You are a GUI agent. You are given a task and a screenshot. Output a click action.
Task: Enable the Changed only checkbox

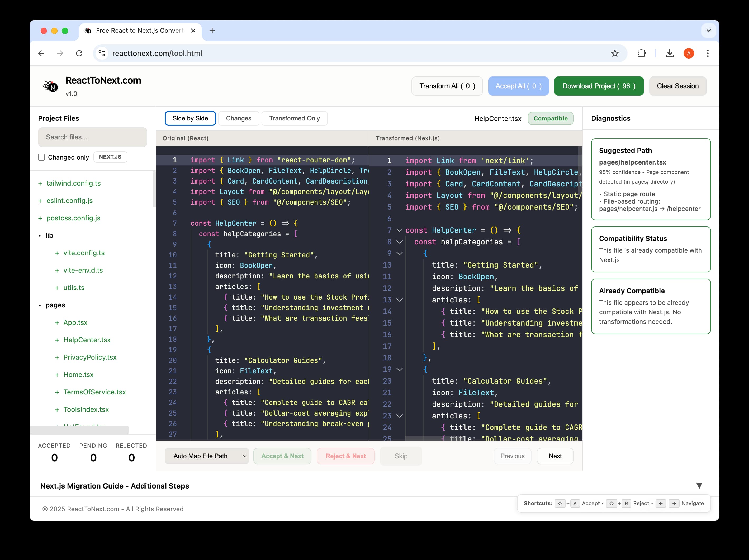pos(41,157)
